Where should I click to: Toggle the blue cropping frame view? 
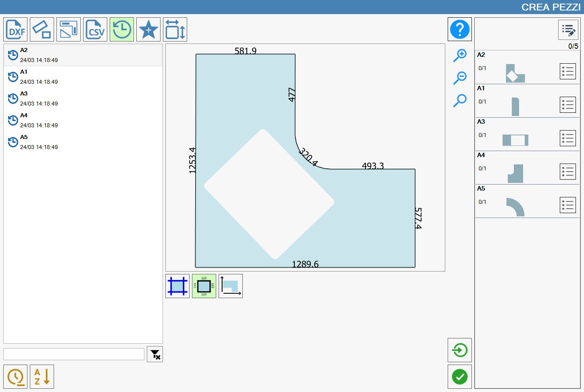[x=177, y=286]
